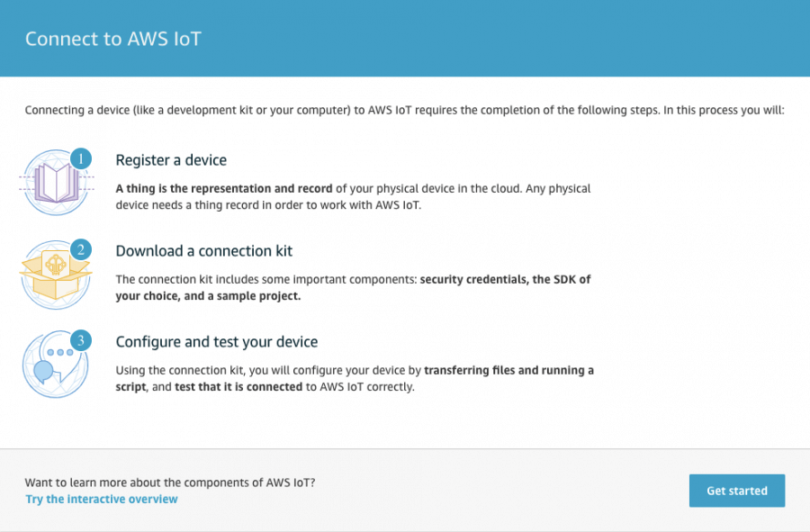Click the bold transferring files and running text
810x532 pixels.
click(x=355, y=379)
